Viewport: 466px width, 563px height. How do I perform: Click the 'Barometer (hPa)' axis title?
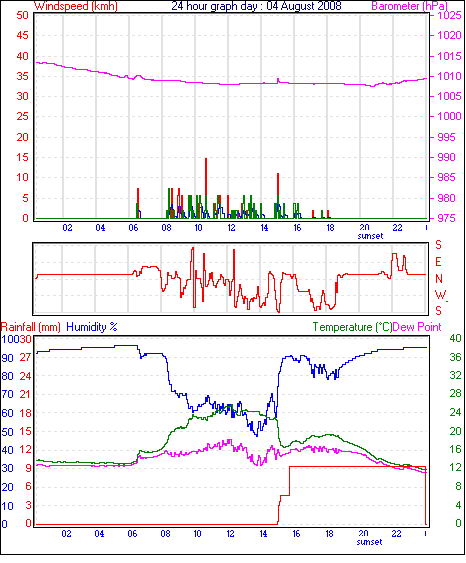(x=409, y=6)
